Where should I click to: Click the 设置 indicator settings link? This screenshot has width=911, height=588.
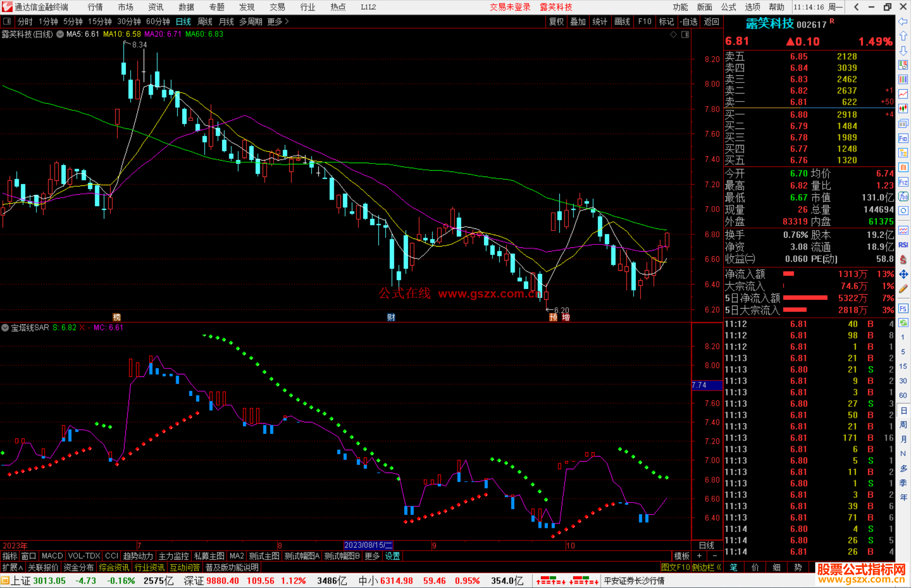tap(392, 556)
